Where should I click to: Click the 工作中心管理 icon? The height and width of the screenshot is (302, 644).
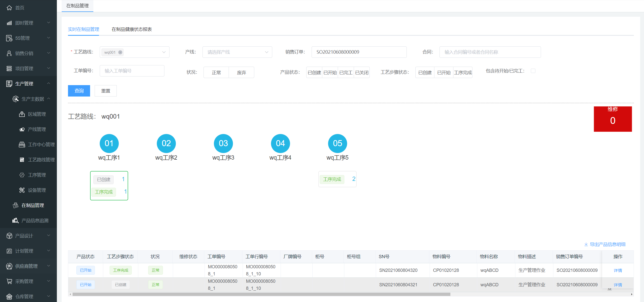pos(22,145)
